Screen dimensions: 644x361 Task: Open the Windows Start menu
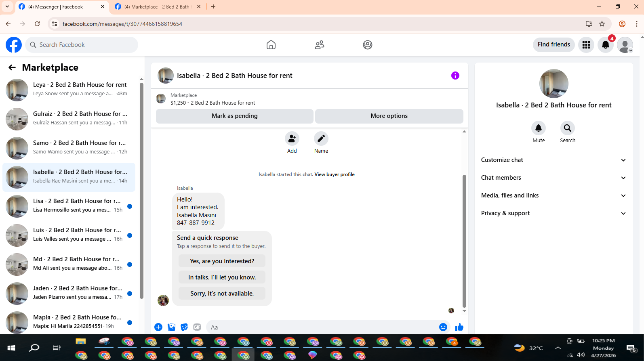(x=11, y=348)
